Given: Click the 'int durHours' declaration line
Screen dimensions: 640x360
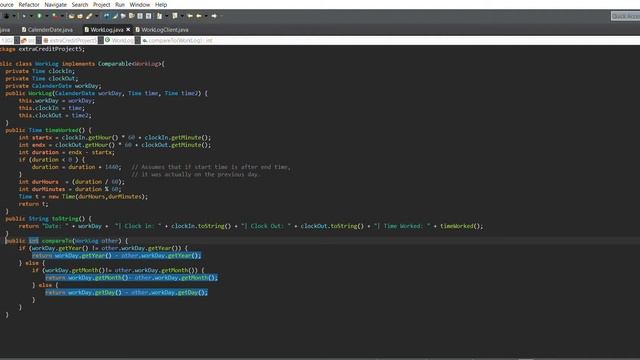Looking at the screenshot, I should [72, 182].
